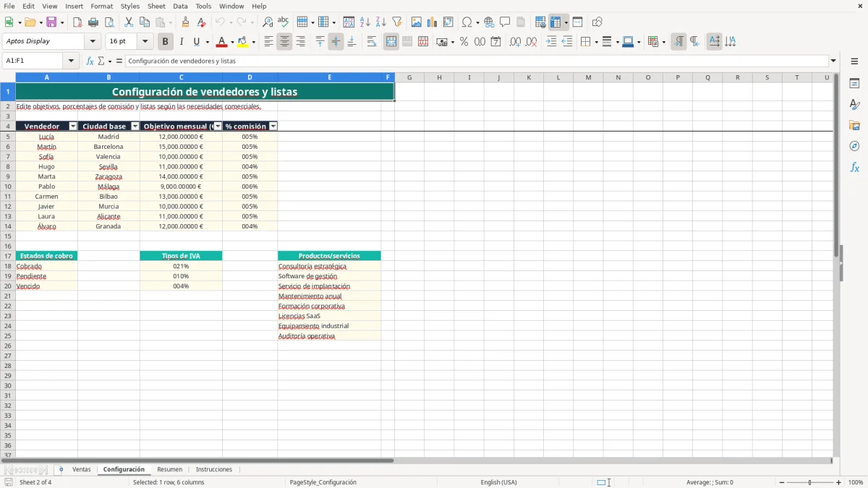Insert an image
The image size is (868, 488).
tap(417, 22)
